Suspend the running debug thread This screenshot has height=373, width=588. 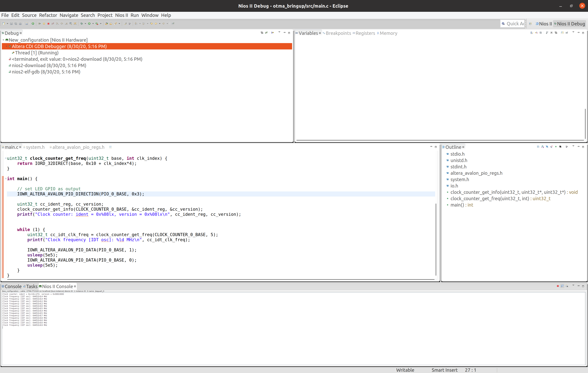pos(44,24)
